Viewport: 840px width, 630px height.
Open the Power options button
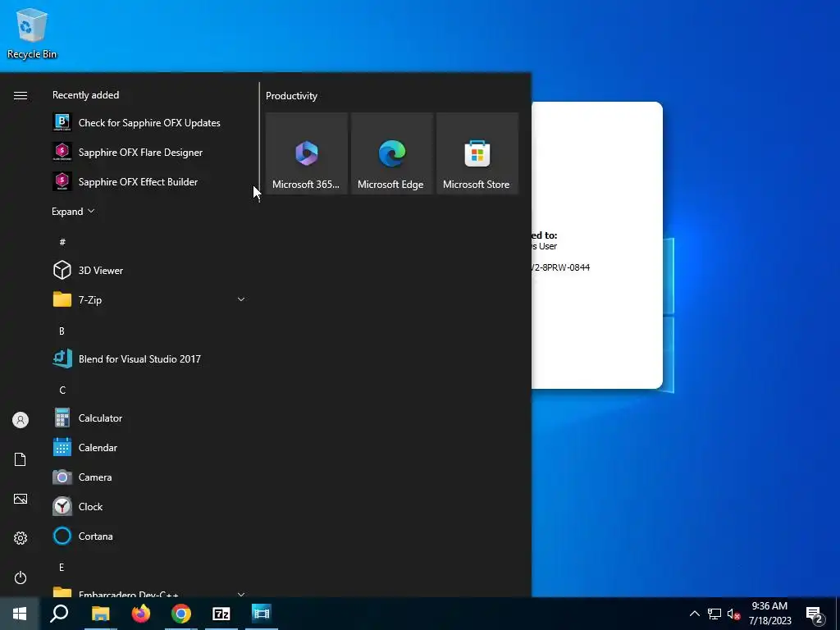21,577
